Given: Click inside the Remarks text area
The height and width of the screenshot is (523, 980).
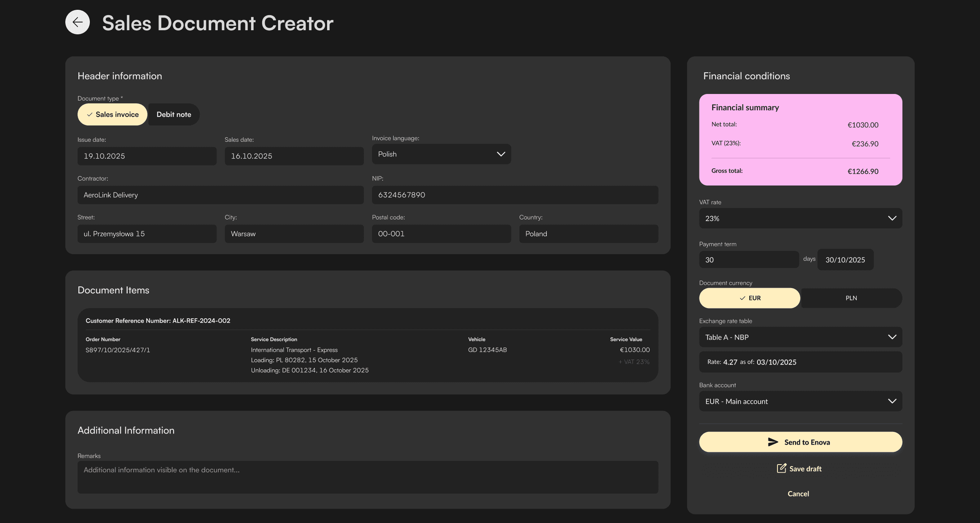Looking at the screenshot, I should (367, 477).
